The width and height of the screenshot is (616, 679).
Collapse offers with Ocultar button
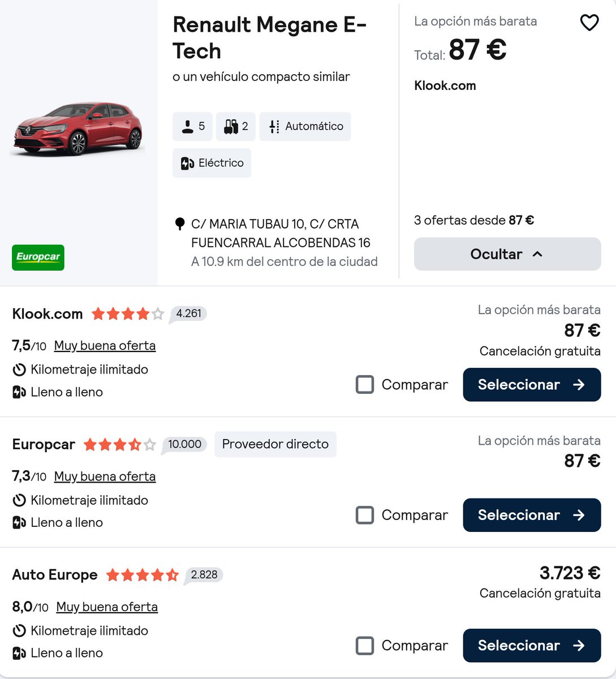507,254
